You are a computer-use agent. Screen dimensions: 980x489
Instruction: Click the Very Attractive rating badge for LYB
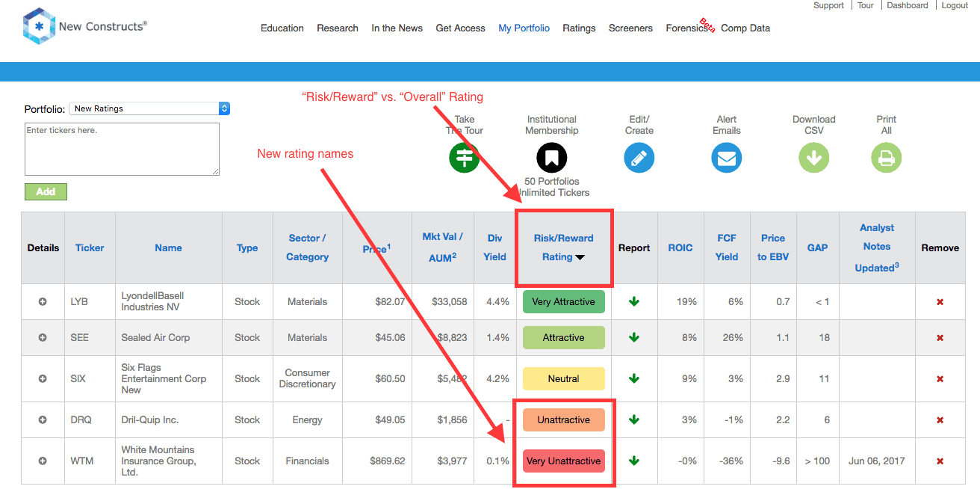tap(563, 301)
